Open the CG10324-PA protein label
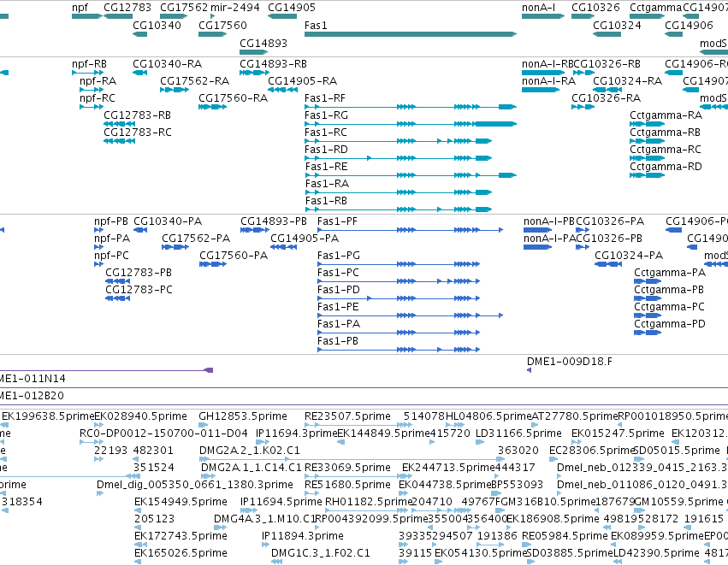This screenshot has height=566, width=728. tap(629, 255)
